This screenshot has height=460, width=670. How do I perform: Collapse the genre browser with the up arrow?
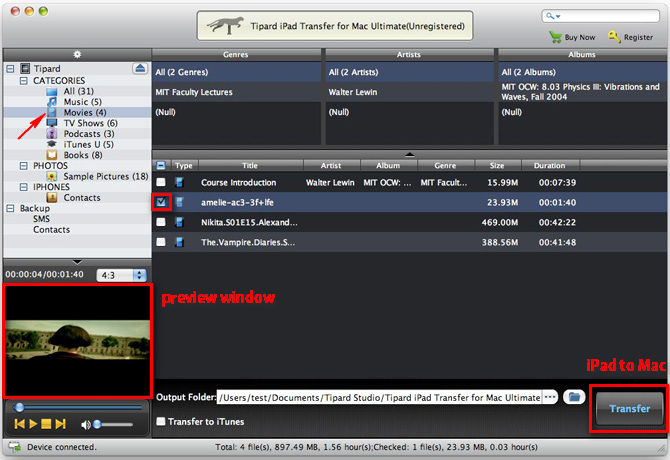click(x=409, y=154)
